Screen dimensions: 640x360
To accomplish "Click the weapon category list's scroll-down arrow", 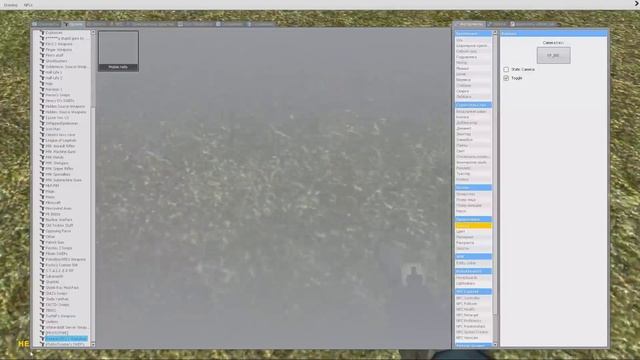I will pyautogui.click(x=93, y=344).
